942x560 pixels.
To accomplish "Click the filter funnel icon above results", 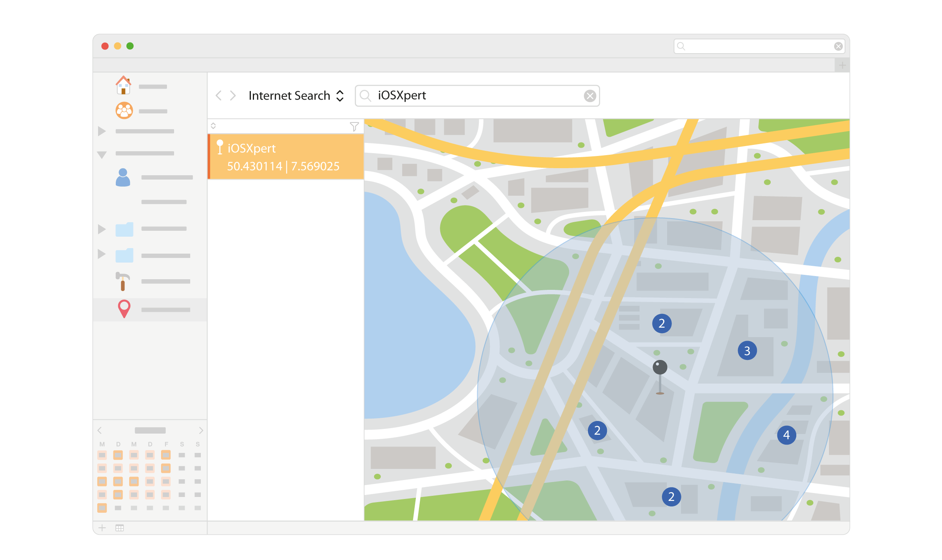I will point(354,126).
